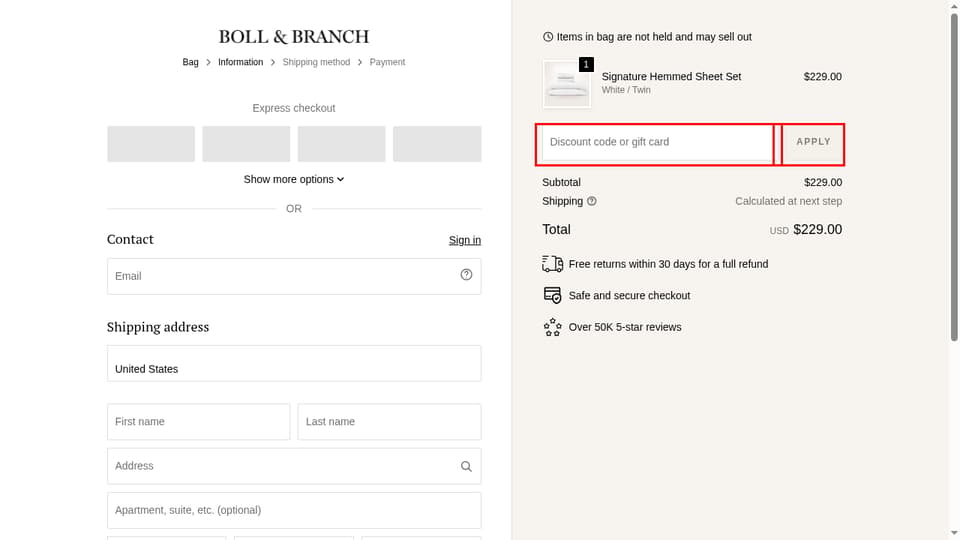Click the first express checkout placeholder button

tap(151, 144)
